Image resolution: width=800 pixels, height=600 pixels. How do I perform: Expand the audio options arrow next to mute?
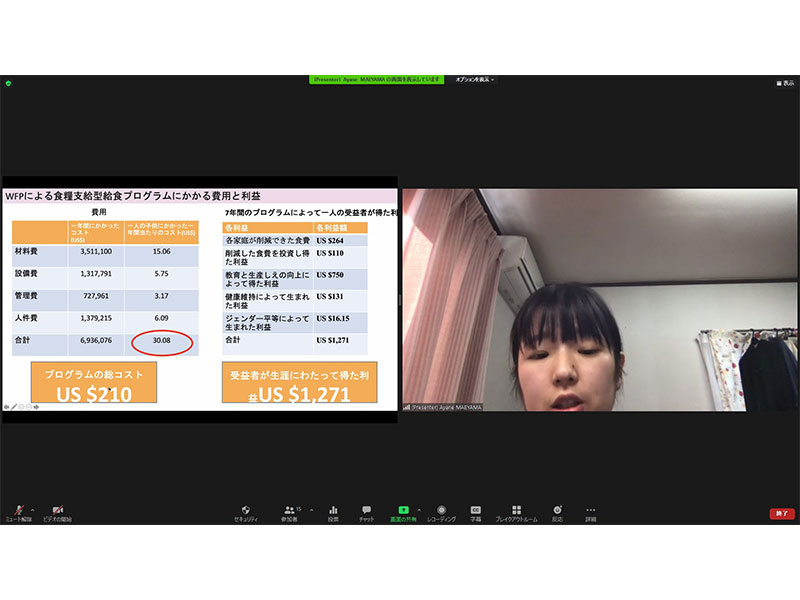coord(33,507)
